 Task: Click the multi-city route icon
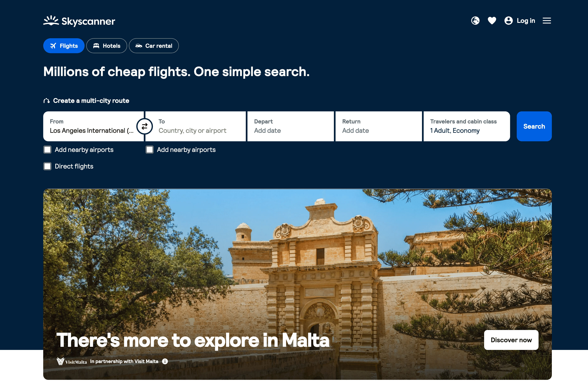(47, 101)
